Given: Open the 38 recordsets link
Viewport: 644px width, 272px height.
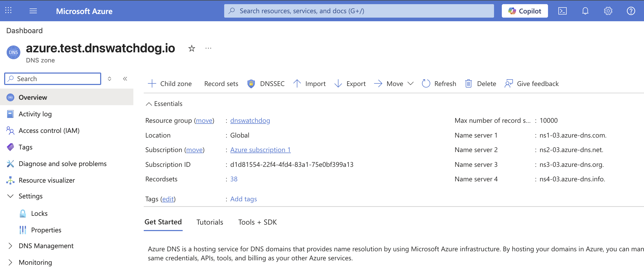Looking at the screenshot, I should [x=234, y=179].
